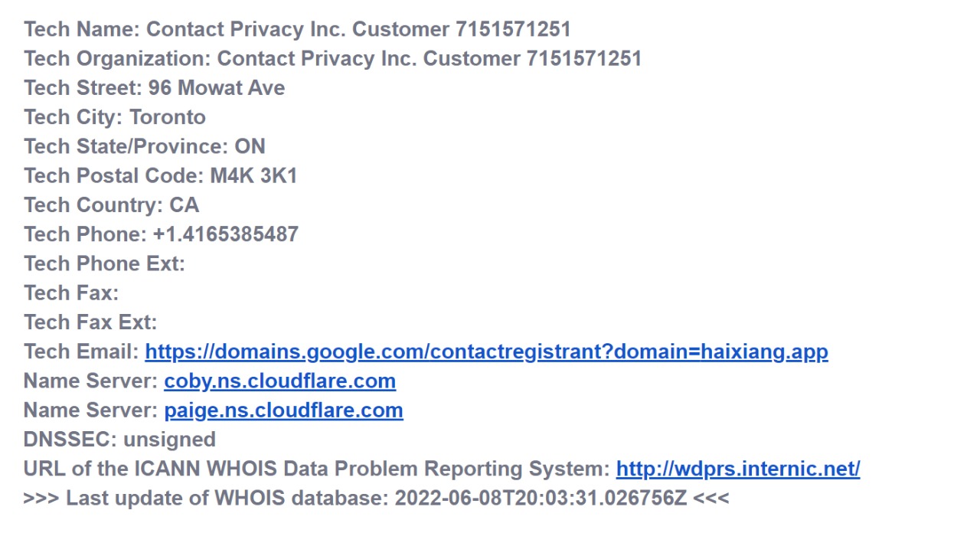
Task: Click the WHOIS database last update timestamp
Action: pyautogui.click(x=541, y=498)
